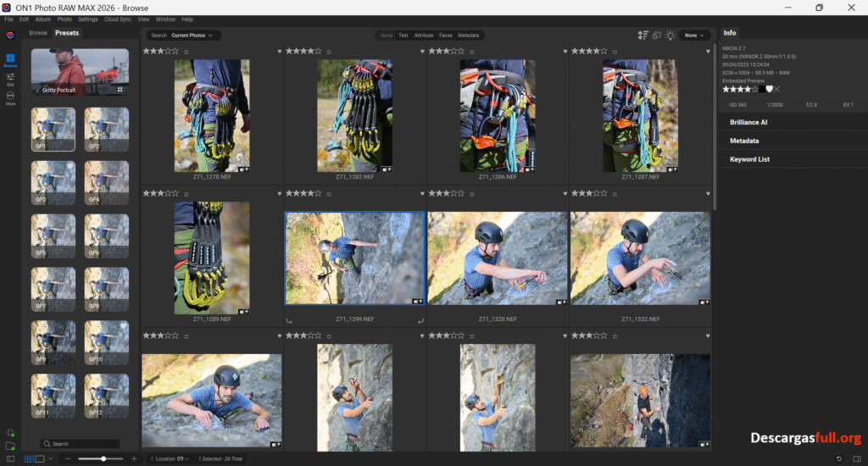Open the Photo menu
This screenshot has height=466, width=868.
[64, 19]
